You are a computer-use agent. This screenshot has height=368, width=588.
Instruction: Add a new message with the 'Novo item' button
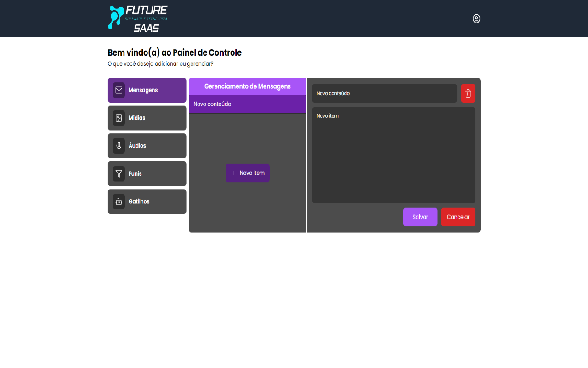coord(248,173)
